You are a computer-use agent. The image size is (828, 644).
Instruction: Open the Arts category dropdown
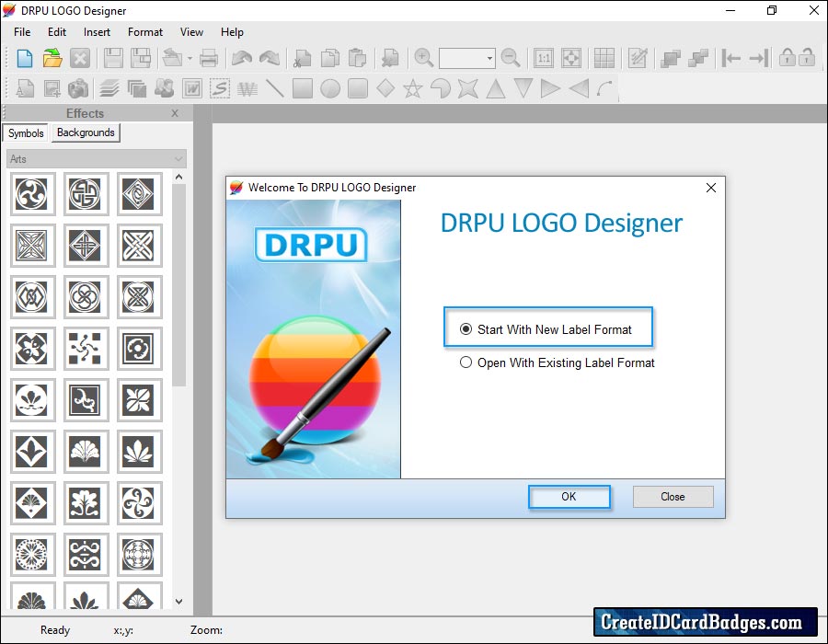97,159
